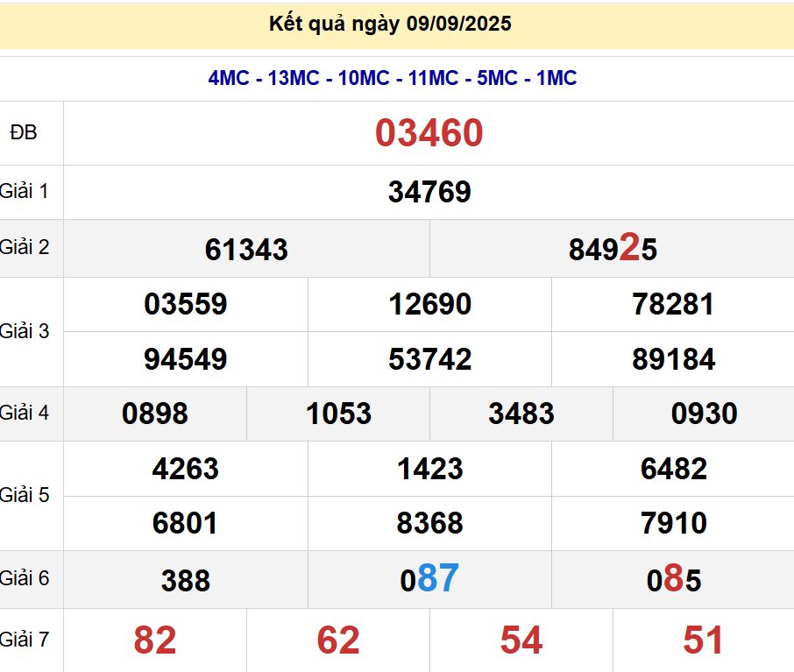Select the Giải 5 number 4263

coord(185,469)
